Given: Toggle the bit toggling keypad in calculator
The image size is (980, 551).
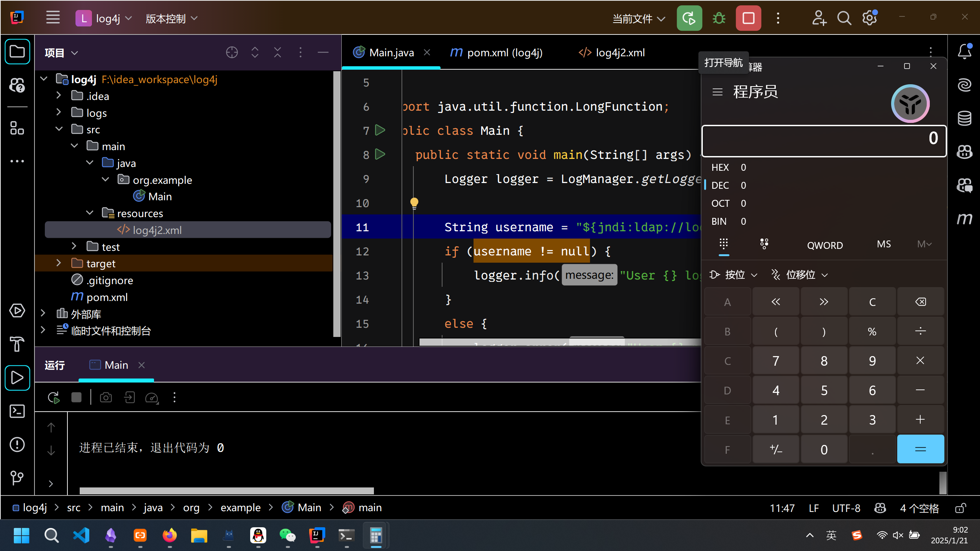Looking at the screenshot, I should (764, 244).
